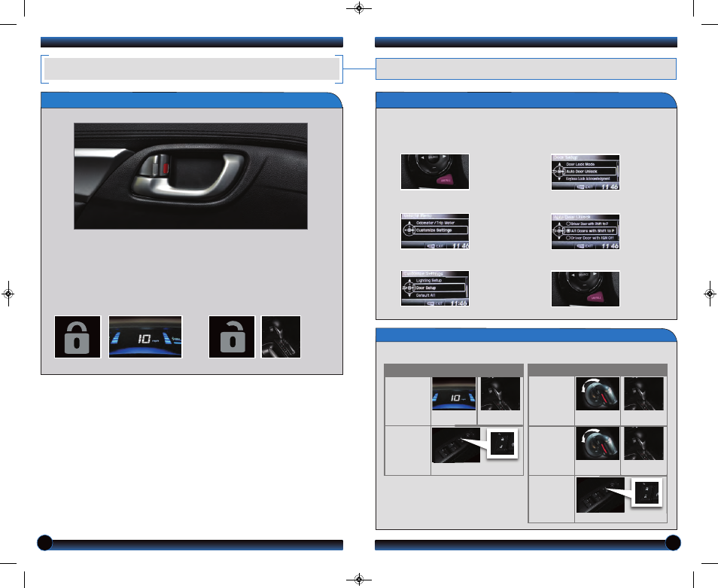Choose 'Driver Door with Shift to P' radio option
The height and width of the screenshot is (588, 718).
[x=588, y=224]
